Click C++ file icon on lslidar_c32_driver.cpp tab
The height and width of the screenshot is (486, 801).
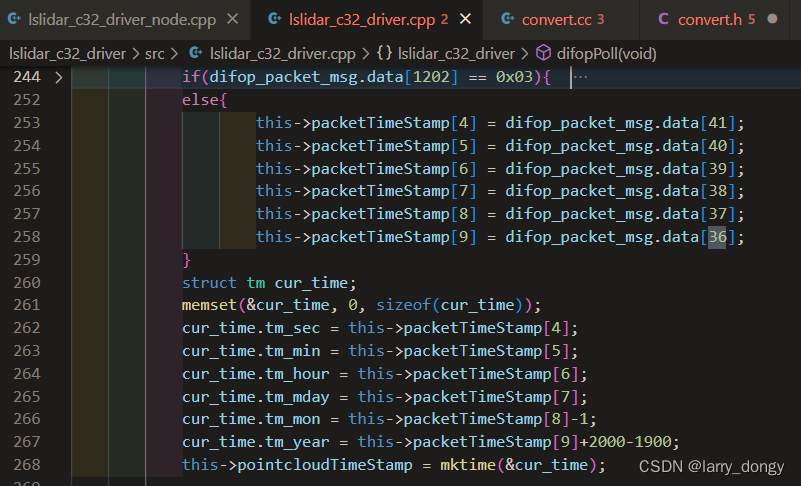275,19
